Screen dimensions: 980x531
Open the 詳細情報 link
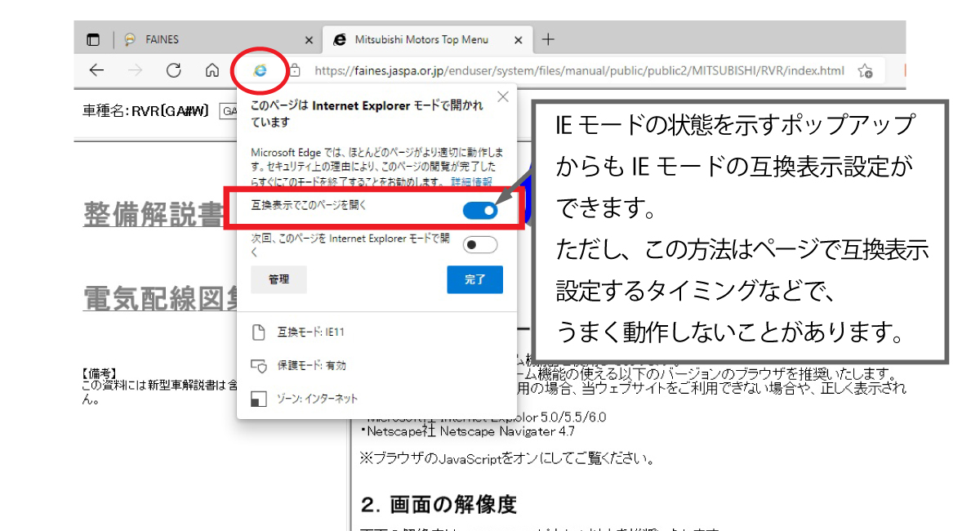coord(471,181)
